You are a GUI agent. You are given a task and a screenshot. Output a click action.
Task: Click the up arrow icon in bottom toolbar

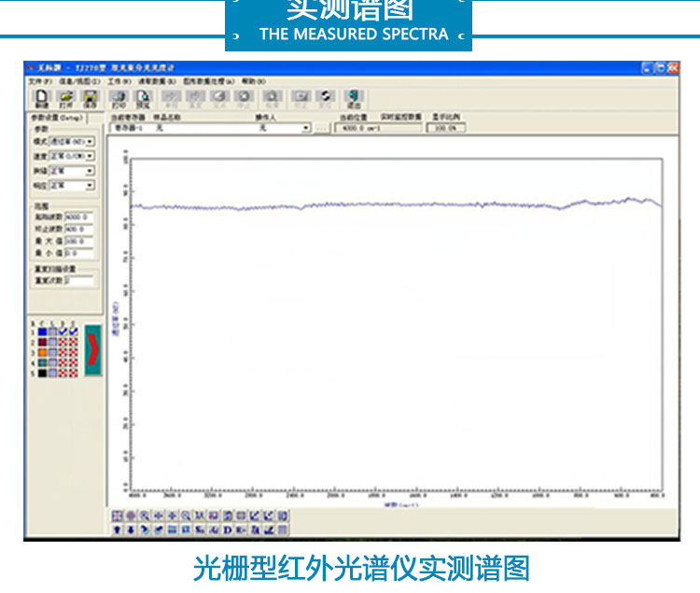point(118,530)
